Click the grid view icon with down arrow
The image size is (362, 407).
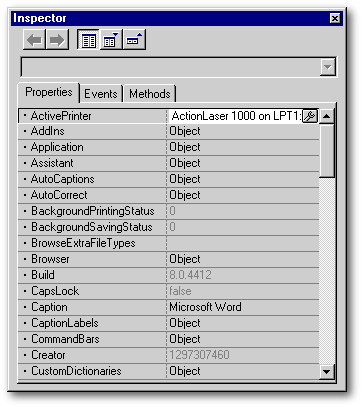click(111, 40)
